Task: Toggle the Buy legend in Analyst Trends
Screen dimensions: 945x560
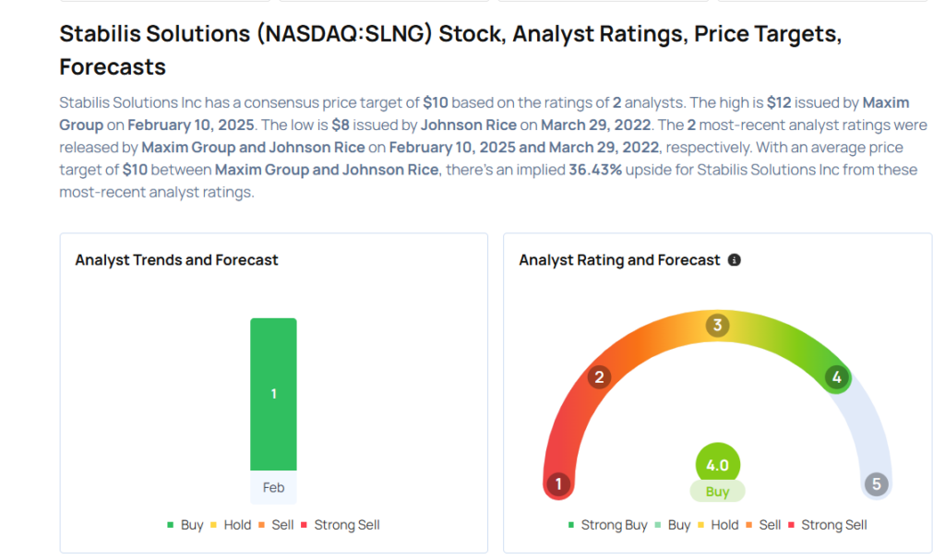Action: pyautogui.click(x=185, y=525)
